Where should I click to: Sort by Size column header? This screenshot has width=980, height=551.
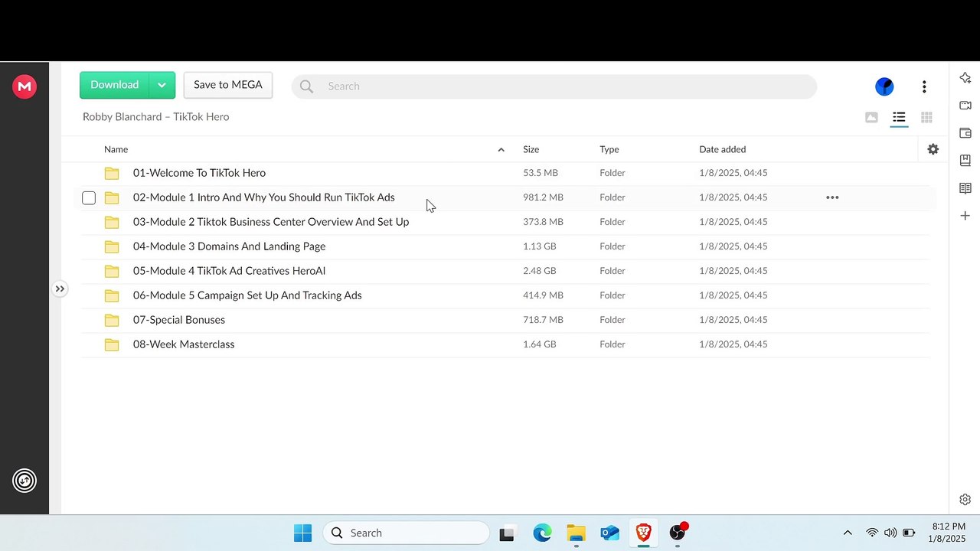pos(531,149)
